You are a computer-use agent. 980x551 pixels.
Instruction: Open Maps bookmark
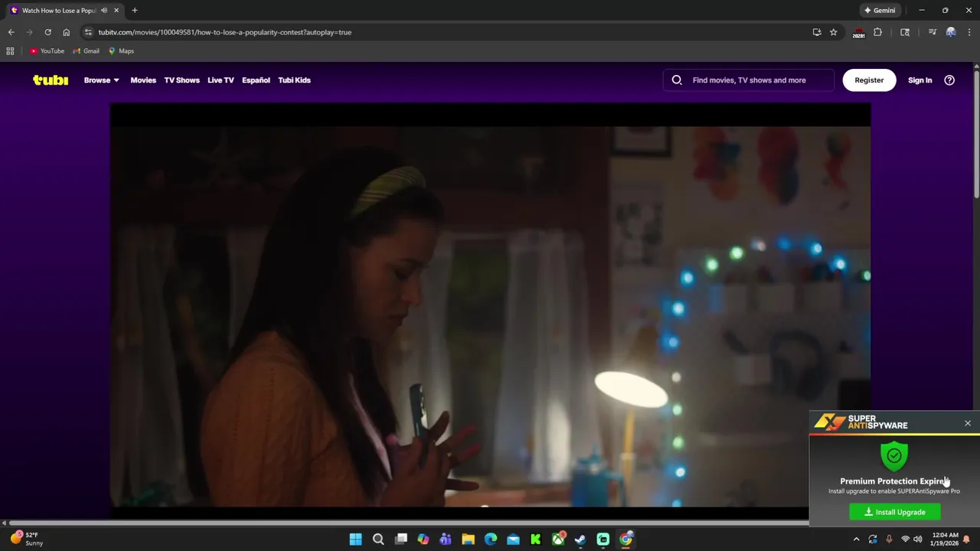121,51
